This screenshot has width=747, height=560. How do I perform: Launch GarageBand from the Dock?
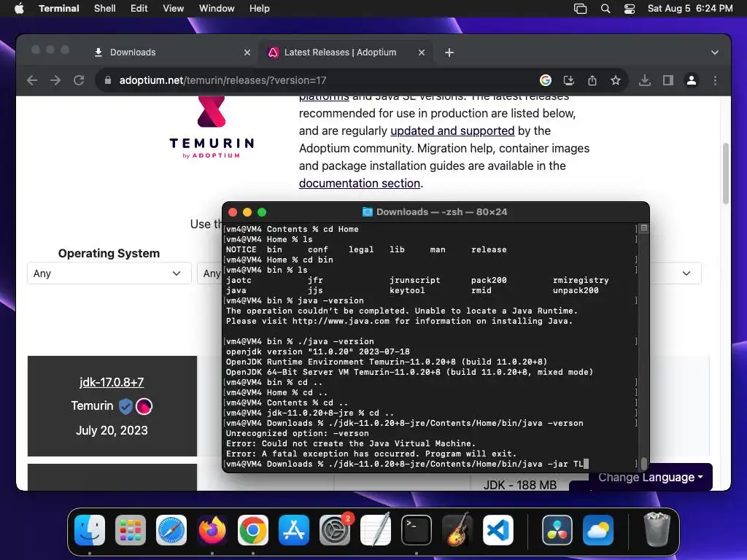[x=457, y=530]
